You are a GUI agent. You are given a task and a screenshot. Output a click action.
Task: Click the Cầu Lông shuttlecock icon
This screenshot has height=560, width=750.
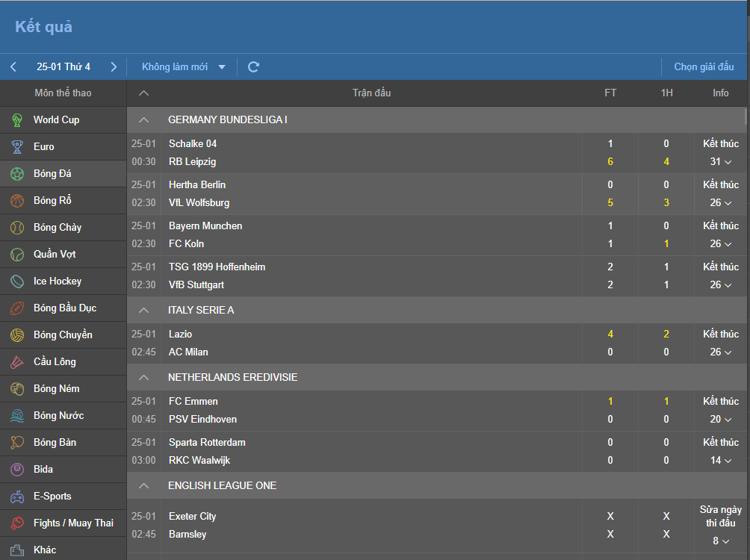point(17,362)
